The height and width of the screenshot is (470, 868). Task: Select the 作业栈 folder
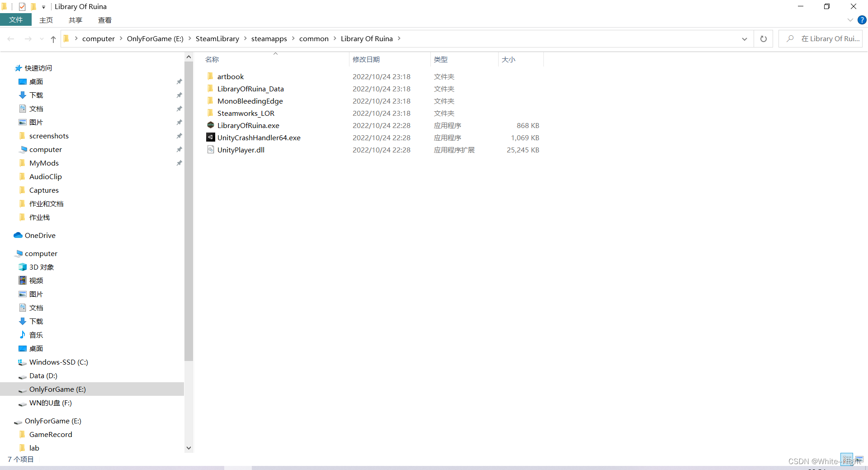[39, 218]
